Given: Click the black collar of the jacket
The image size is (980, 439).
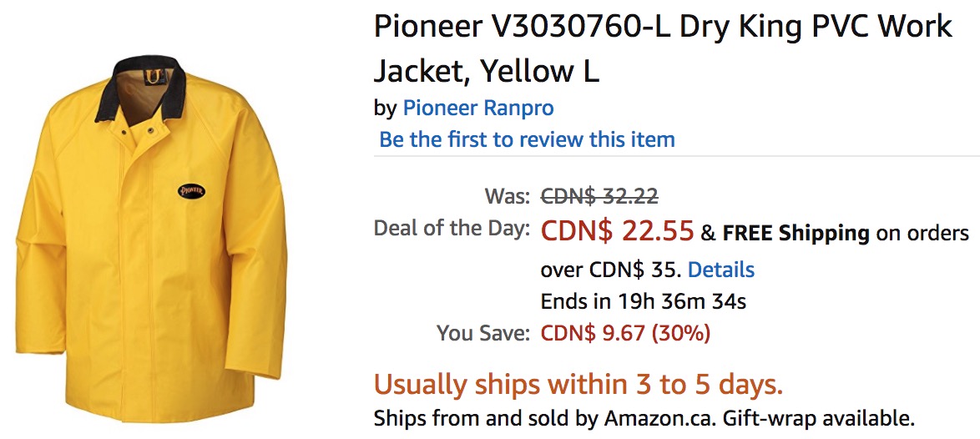Looking at the screenshot, I should pyautogui.click(x=140, y=88).
